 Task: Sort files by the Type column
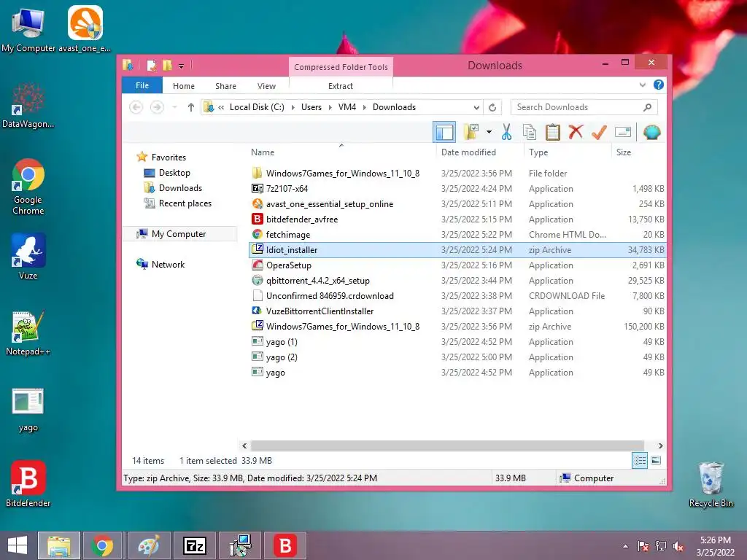tap(538, 152)
